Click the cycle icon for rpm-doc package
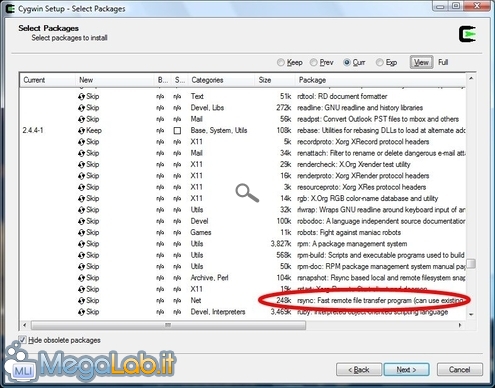 coord(81,267)
